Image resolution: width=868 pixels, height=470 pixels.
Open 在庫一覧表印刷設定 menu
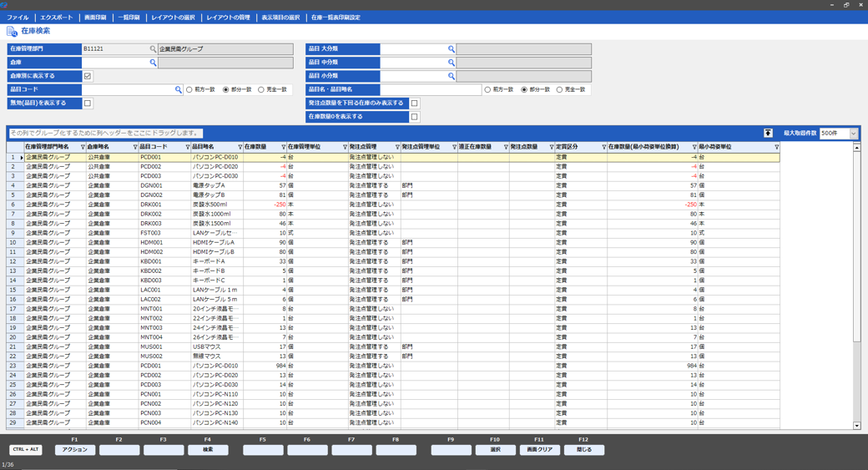[336, 18]
